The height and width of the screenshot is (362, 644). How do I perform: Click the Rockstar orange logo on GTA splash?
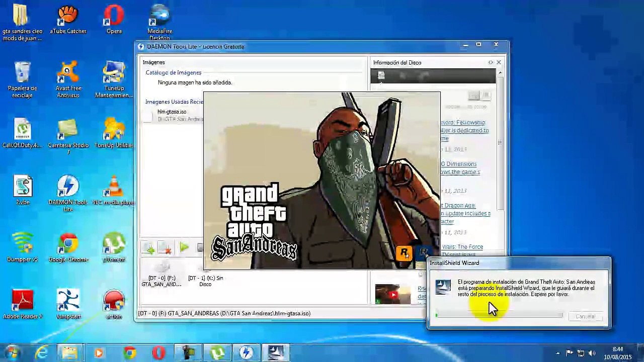(x=404, y=253)
